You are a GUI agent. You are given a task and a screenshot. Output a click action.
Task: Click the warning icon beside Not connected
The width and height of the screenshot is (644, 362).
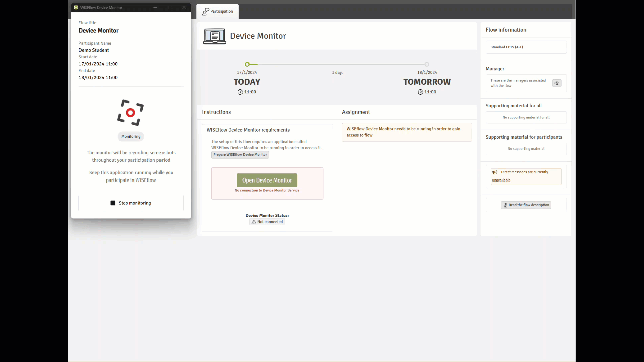[x=254, y=222]
